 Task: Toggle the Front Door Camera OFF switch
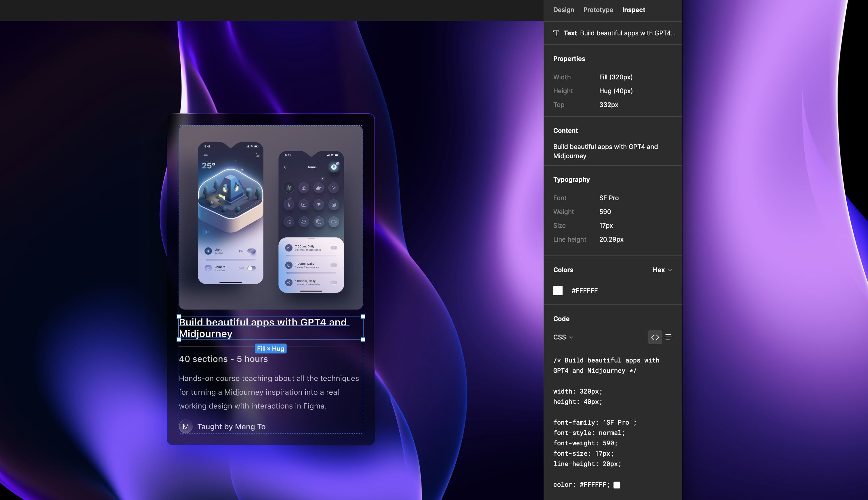tap(252, 268)
